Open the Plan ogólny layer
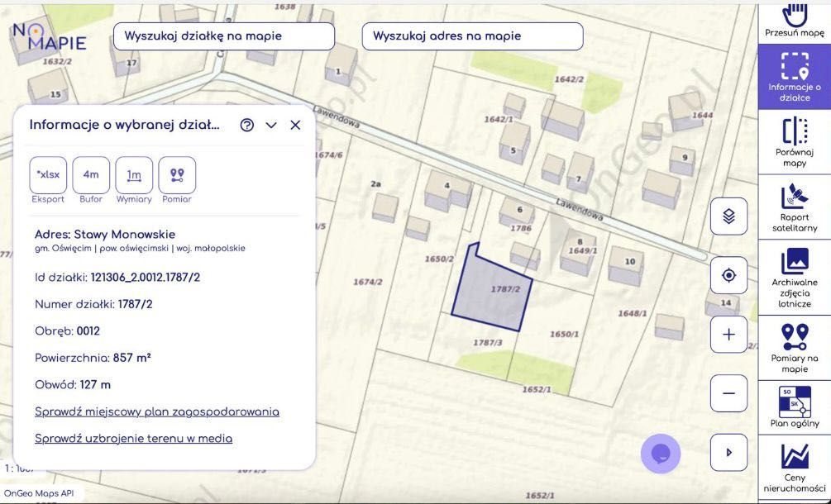Image resolution: width=831 pixels, height=504 pixels. click(x=794, y=406)
